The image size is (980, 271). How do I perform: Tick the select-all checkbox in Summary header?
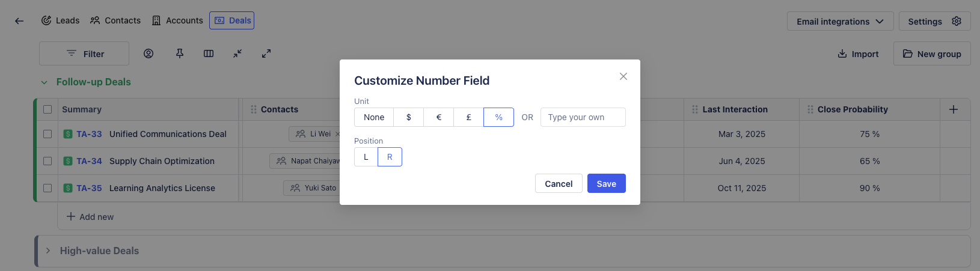[x=47, y=109]
